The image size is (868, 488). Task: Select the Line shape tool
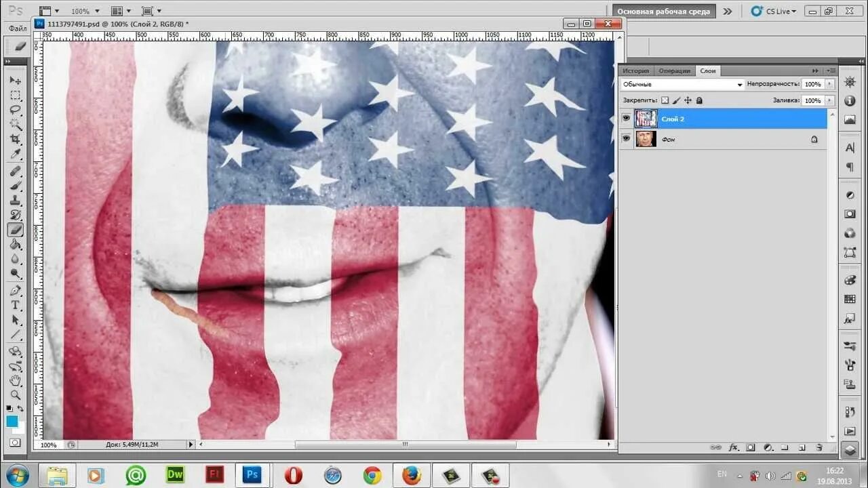[x=15, y=335]
